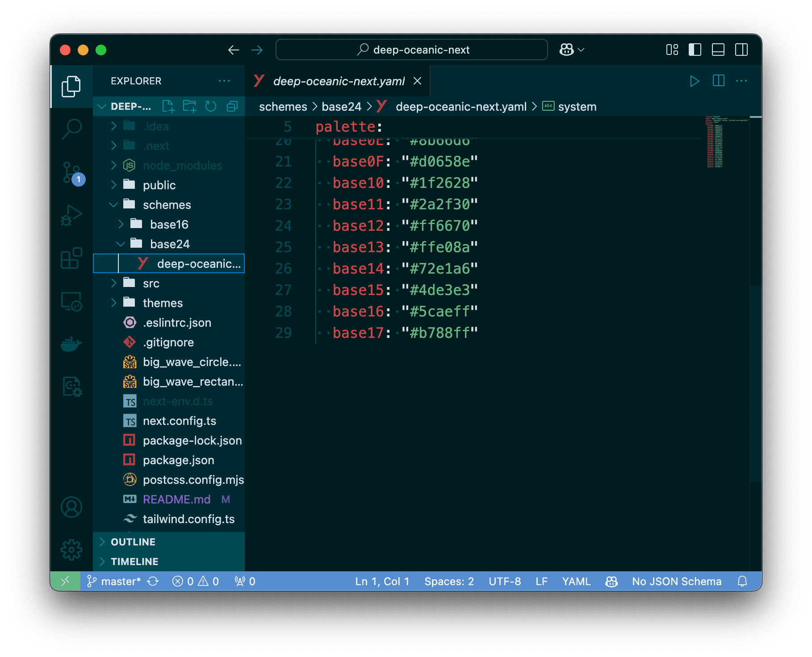Viewport: 812px width, 657px height.
Task: Click system symbol in the breadcrumb
Action: click(577, 107)
